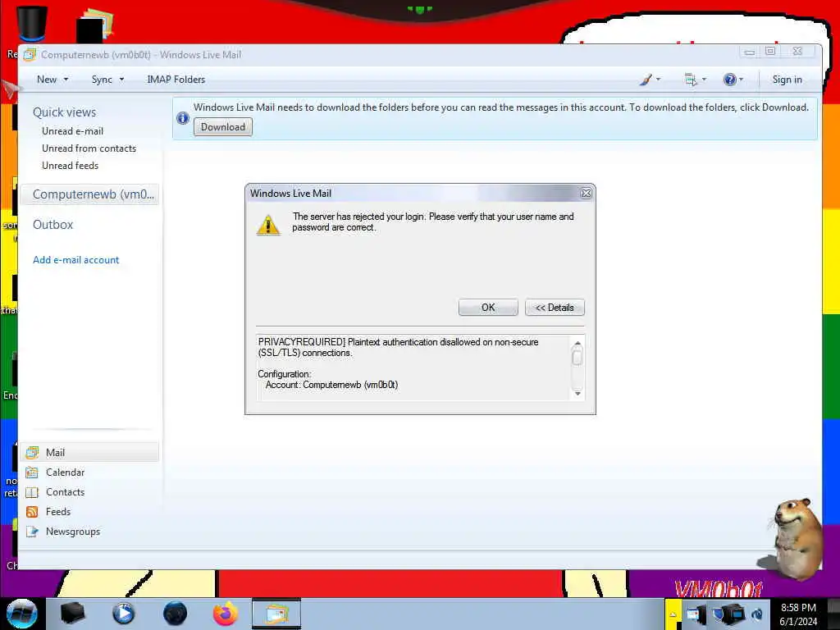Open Windows Media Player taskbar icon

(123, 614)
